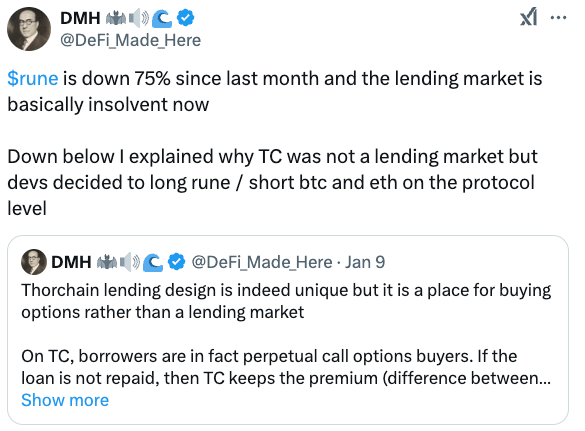Click the blue wave emoji in main header

(162, 19)
